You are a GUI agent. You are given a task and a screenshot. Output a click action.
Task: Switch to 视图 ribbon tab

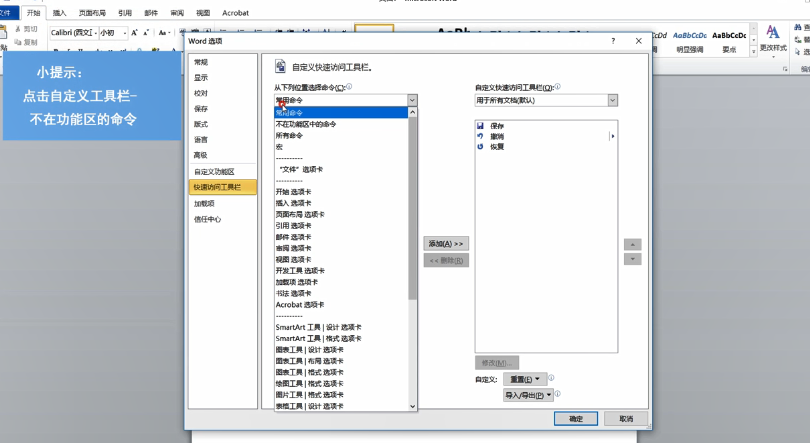pyautogui.click(x=203, y=13)
